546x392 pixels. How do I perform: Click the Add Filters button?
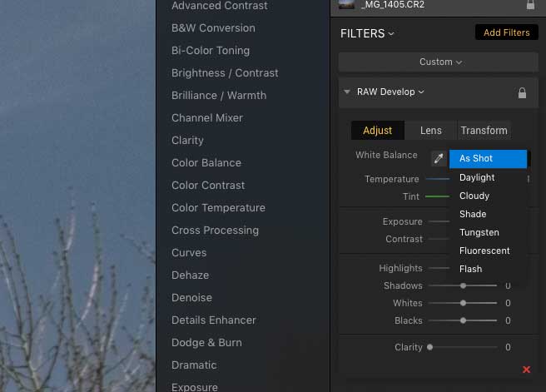506,32
